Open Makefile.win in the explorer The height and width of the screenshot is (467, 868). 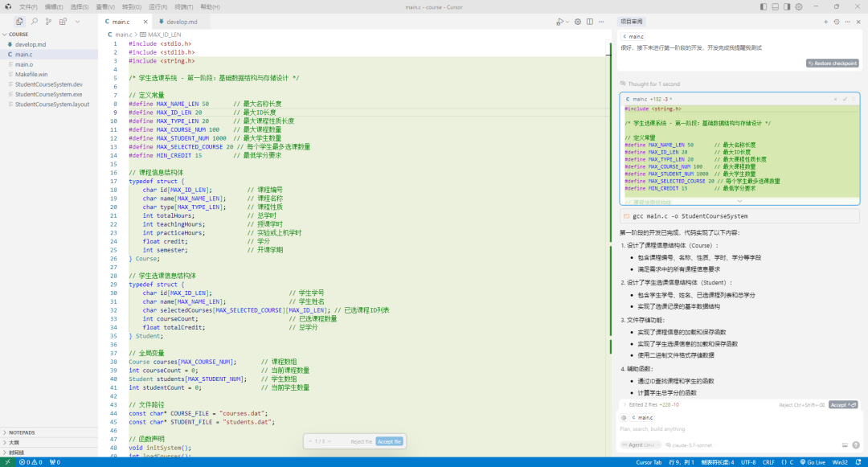pos(31,74)
